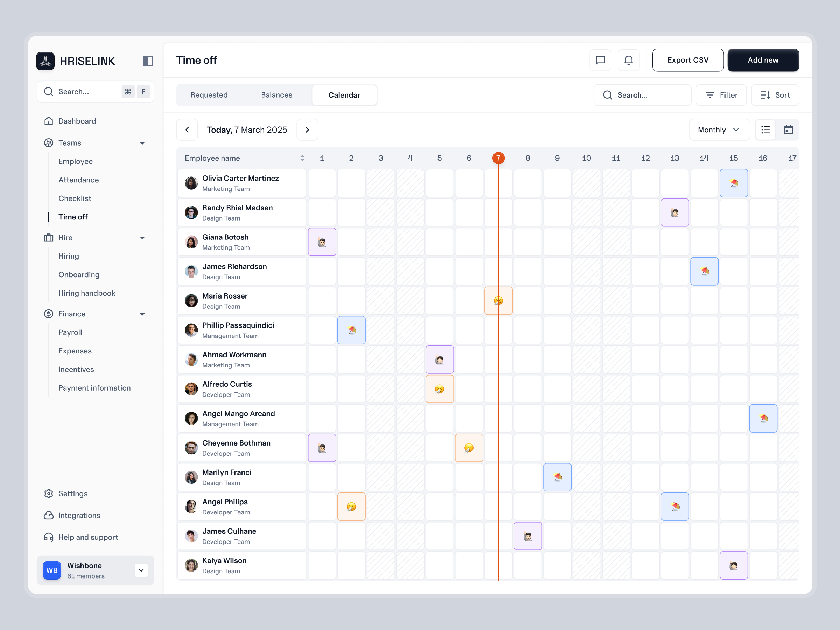The width and height of the screenshot is (840, 630).
Task: Select the Calendar tab
Action: 344,95
